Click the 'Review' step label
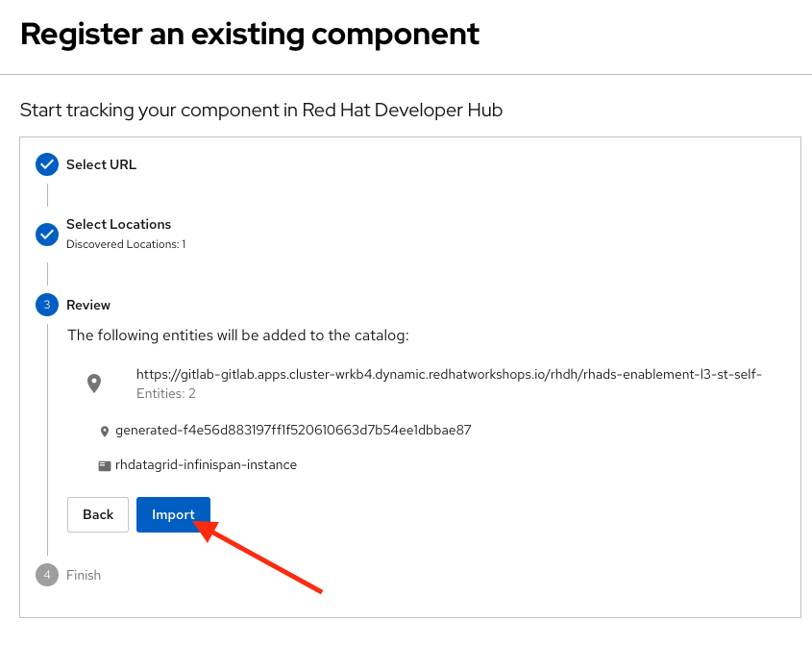 [x=88, y=305]
